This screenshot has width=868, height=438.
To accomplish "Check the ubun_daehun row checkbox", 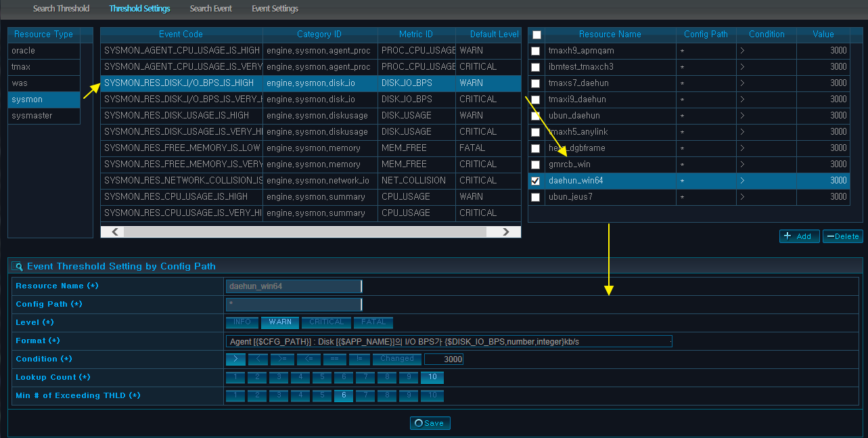I will (x=536, y=116).
